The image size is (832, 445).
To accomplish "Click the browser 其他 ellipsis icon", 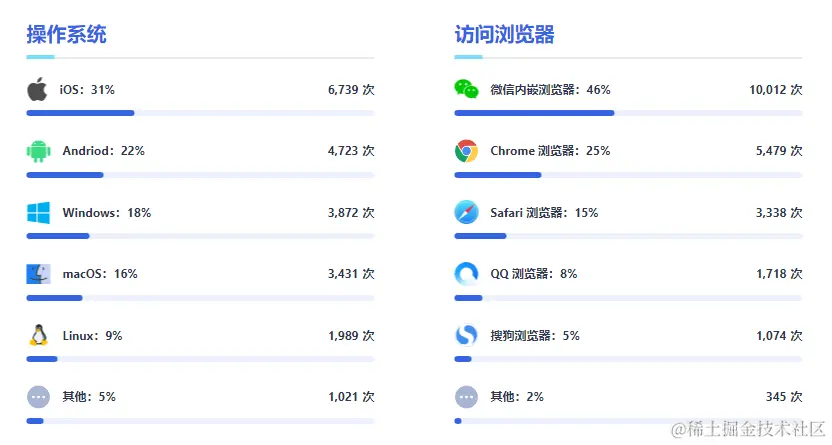I will (x=466, y=397).
